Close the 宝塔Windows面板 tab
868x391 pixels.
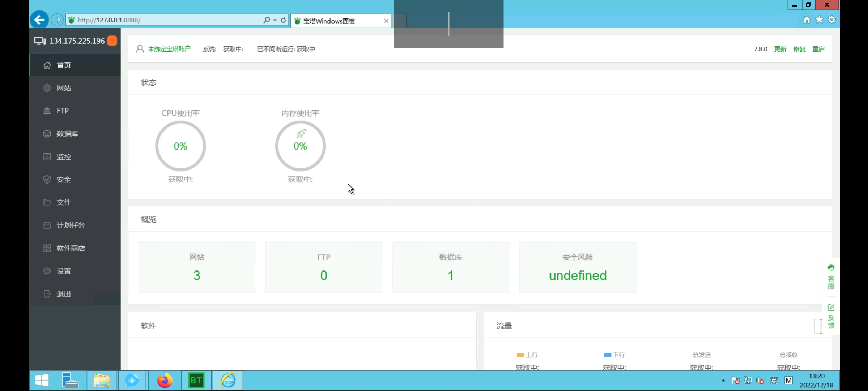point(386,21)
